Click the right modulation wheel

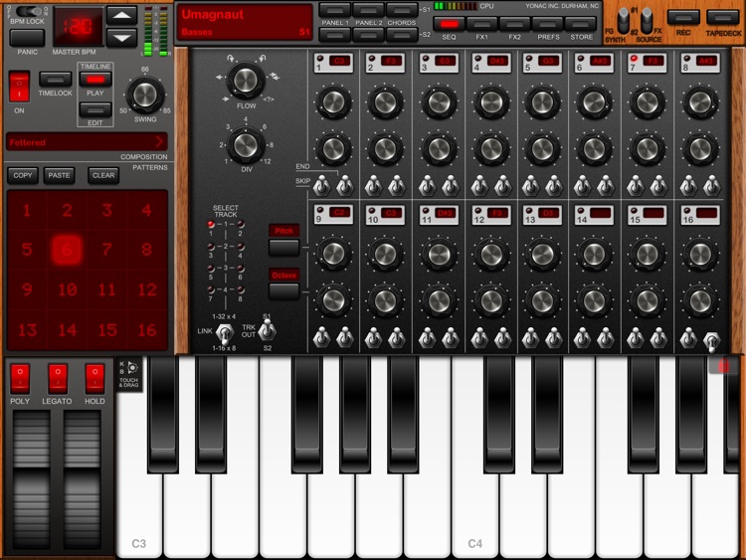click(x=82, y=479)
